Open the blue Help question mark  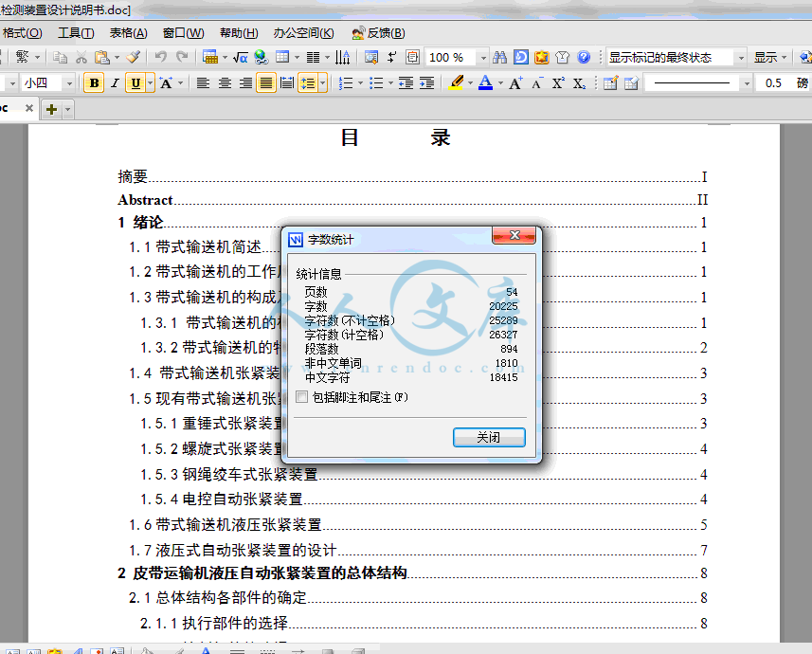pyautogui.click(x=584, y=57)
